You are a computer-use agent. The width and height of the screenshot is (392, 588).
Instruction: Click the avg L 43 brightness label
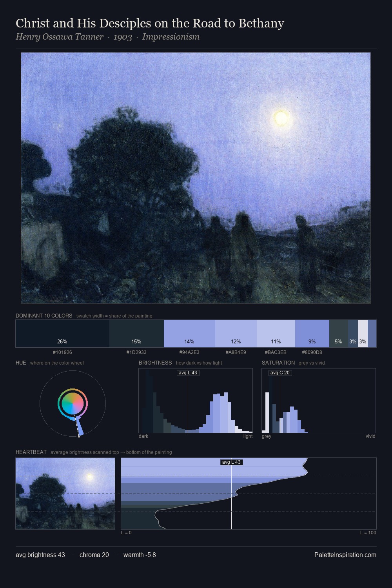pyautogui.click(x=188, y=373)
